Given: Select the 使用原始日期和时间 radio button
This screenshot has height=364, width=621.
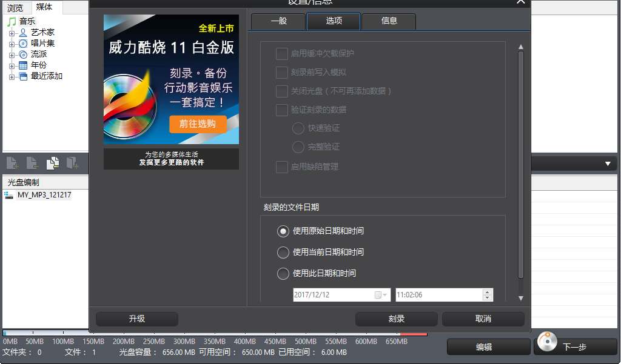Looking at the screenshot, I should coord(283,231).
